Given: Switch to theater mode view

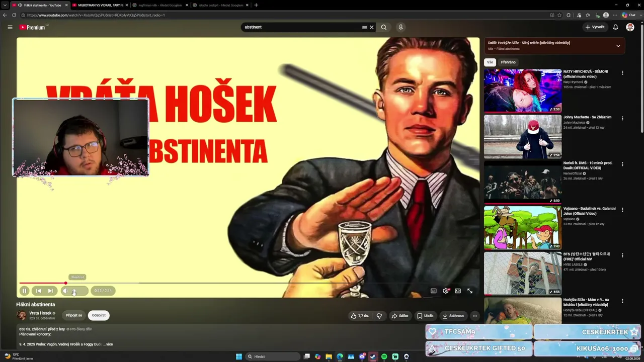Looking at the screenshot, I should [458, 291].
